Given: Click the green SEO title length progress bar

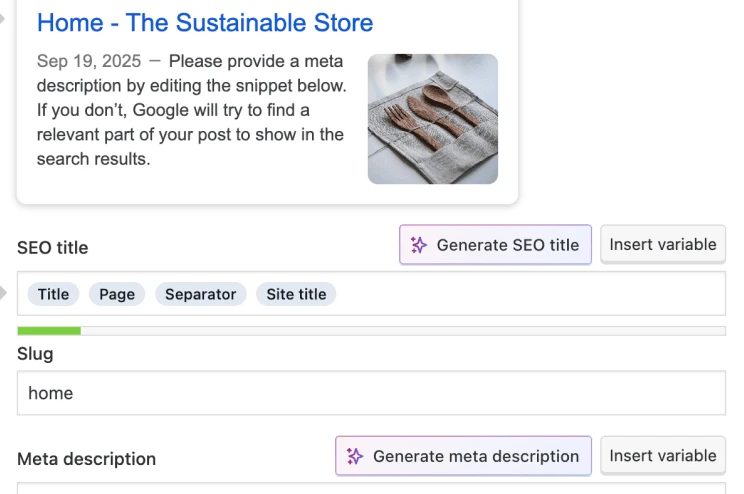Looking at the screenshot, I should tap(49, 330).
